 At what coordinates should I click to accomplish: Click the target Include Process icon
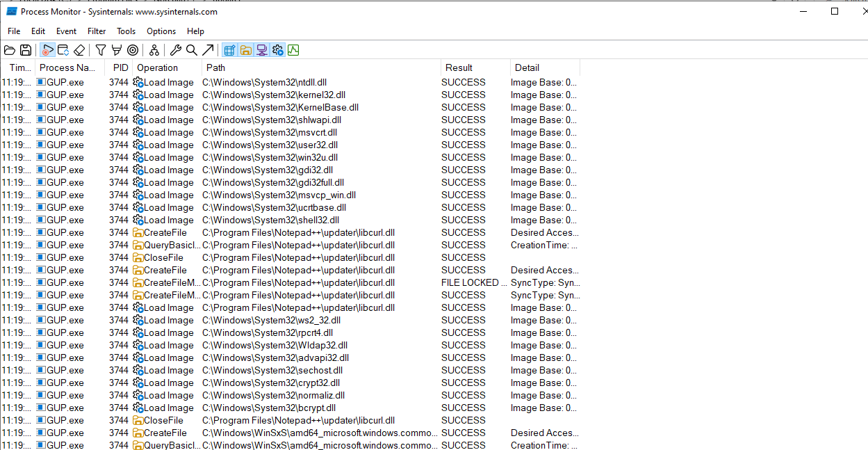click(x=132, y=50)
